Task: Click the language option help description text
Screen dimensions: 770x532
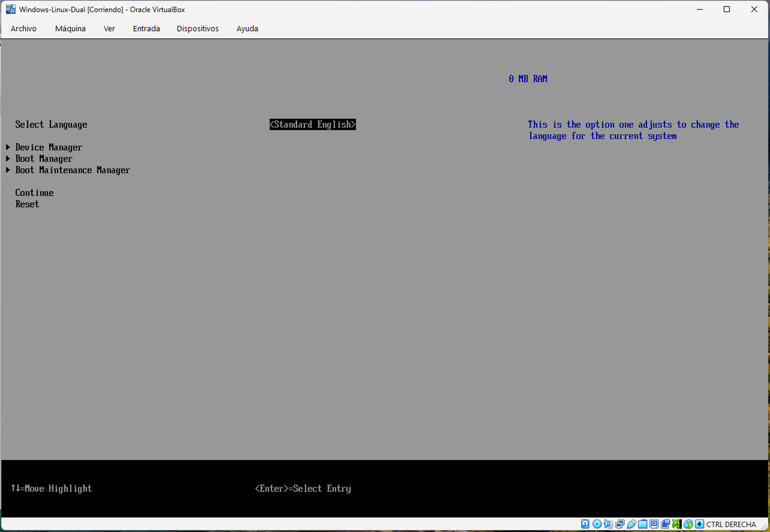Action: click(633, 130)
